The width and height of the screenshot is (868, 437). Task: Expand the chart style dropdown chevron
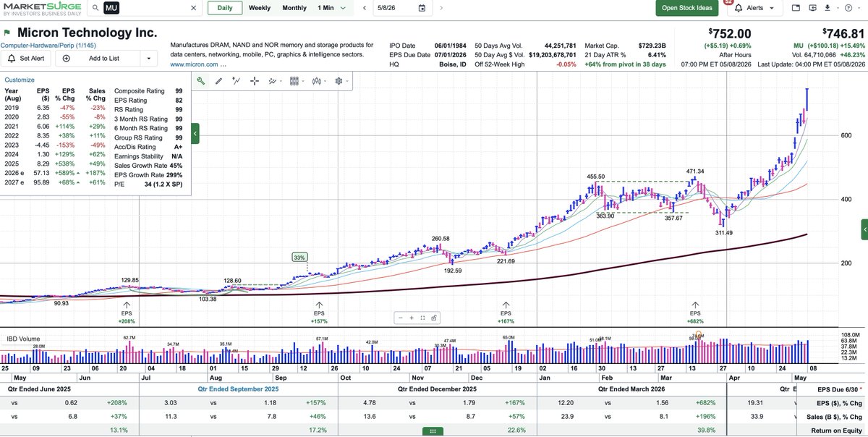[325, 81]
